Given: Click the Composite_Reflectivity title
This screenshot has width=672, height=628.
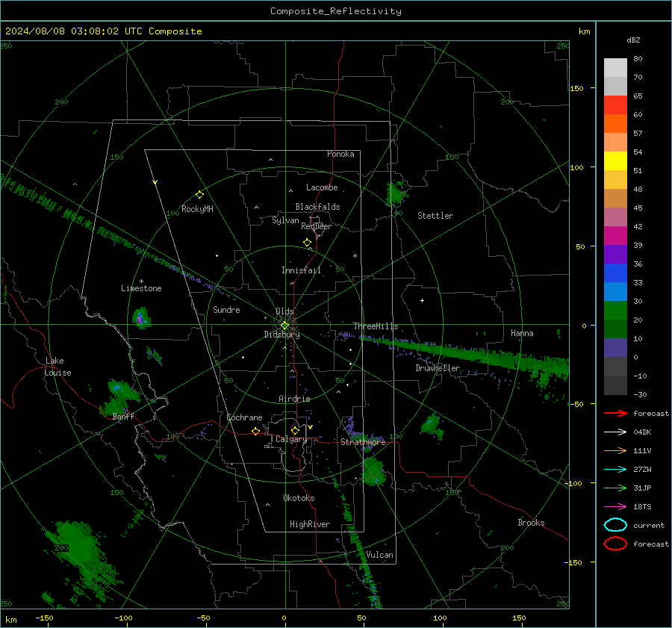Looking at the screenshot, I should (335, 11).
